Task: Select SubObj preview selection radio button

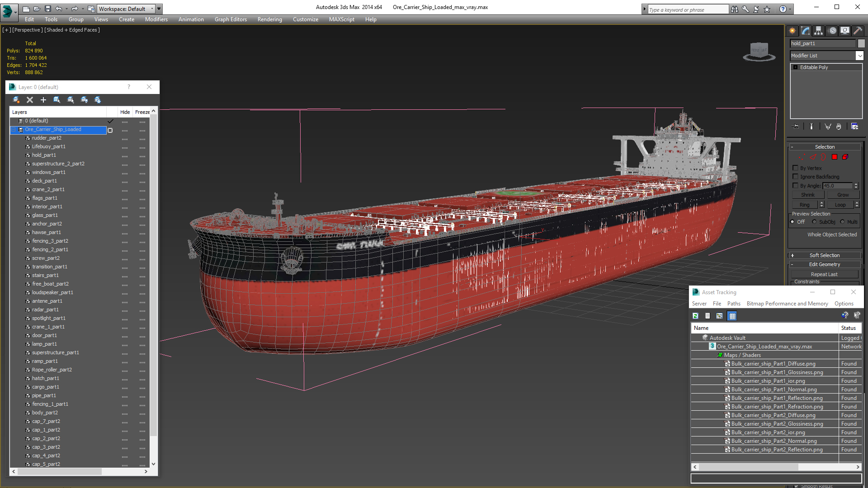Action: pyautogui.click(x=814, y=222)
